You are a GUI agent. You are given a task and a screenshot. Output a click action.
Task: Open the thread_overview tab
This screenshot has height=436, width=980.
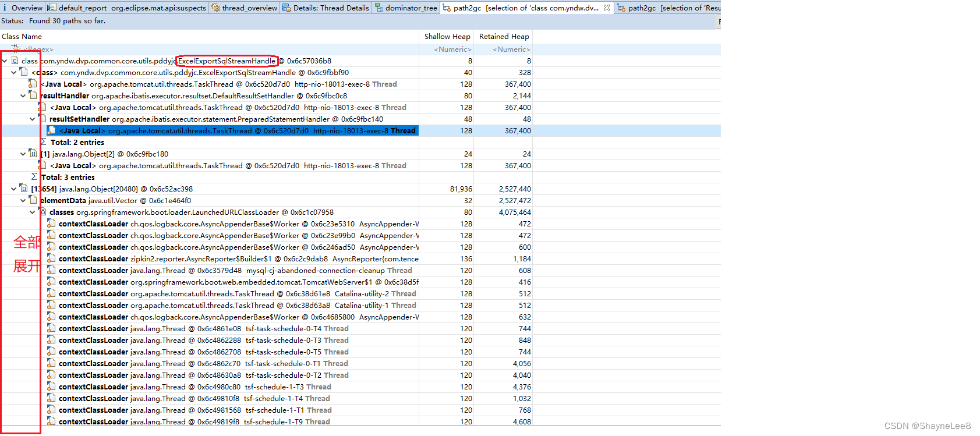(245, 8)
